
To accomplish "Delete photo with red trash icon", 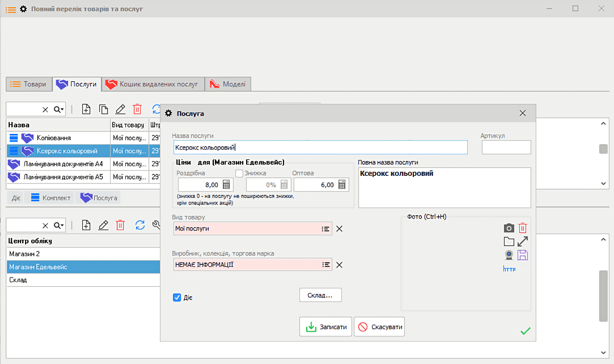I will [x=522, y=228].
